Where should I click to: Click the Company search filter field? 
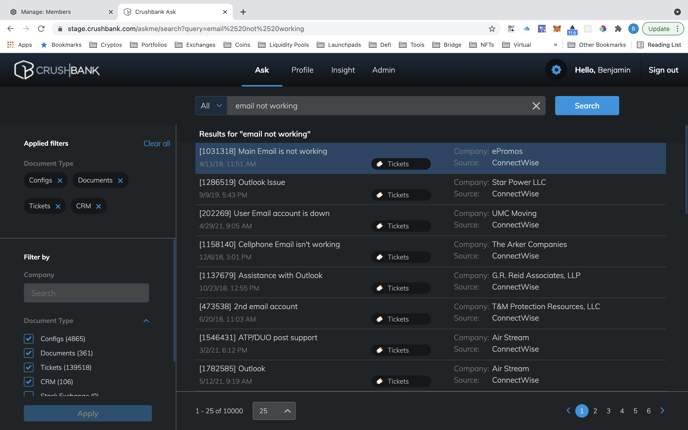[86, 293]
